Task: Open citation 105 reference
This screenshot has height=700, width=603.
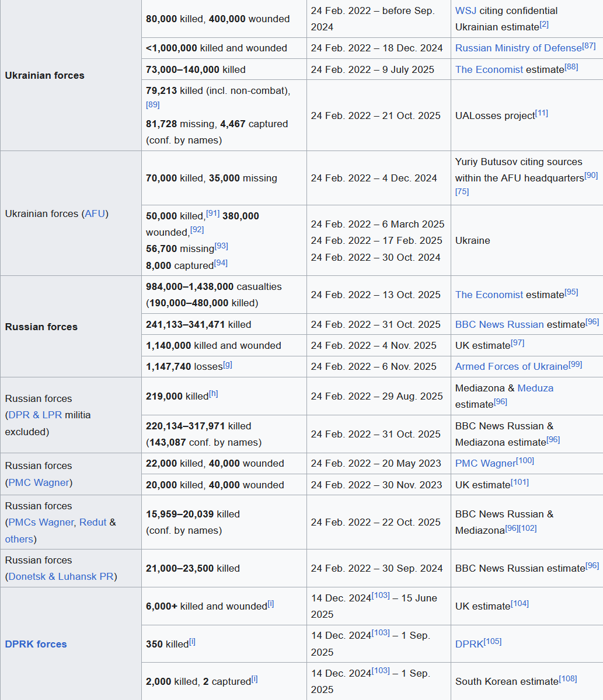Action: tap(493, 642)
